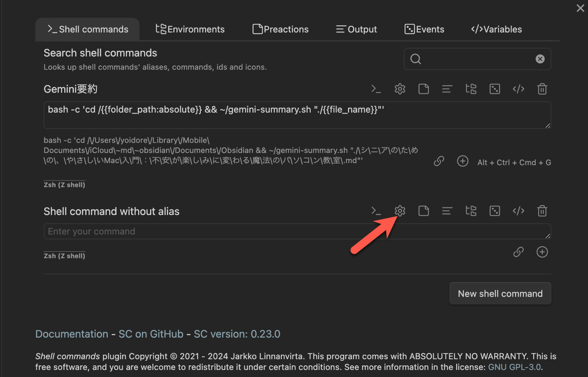Open Variables icon for Shell command without alias
This screenshot has height=377, width=588.
click(518, 211)
